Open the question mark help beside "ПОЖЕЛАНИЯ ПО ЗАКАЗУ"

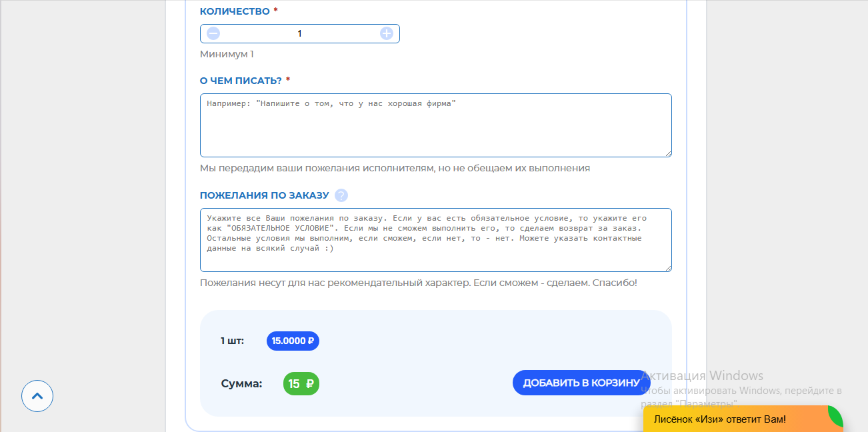pos(340,195)
